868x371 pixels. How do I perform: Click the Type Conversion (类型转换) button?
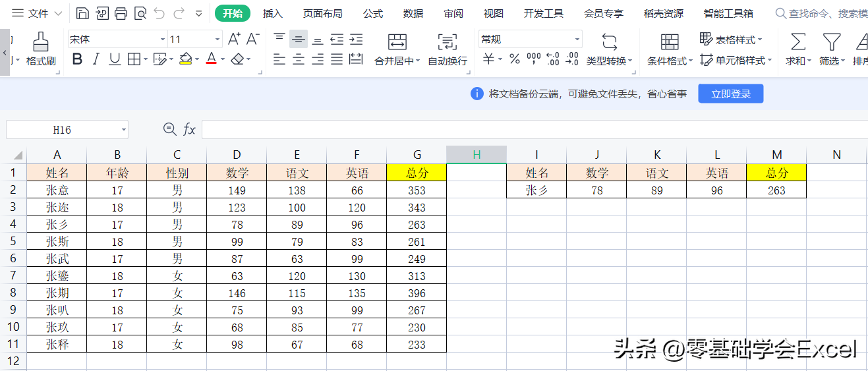tap(609, 50)
